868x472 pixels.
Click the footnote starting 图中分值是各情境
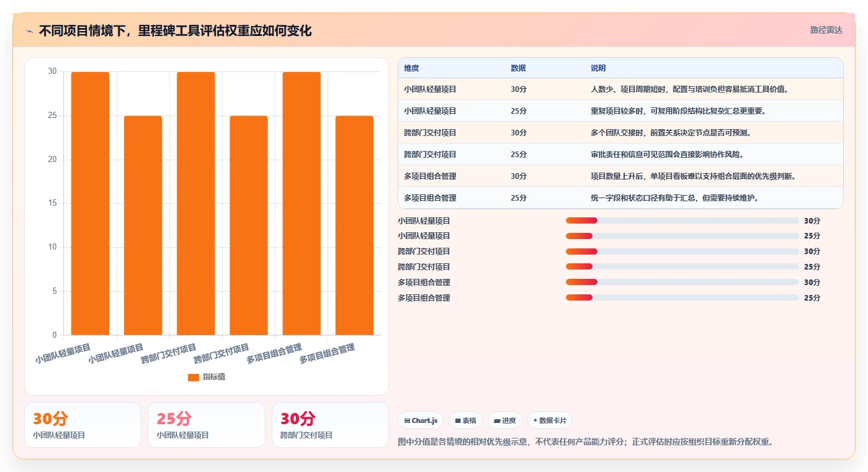click(585, 442)
